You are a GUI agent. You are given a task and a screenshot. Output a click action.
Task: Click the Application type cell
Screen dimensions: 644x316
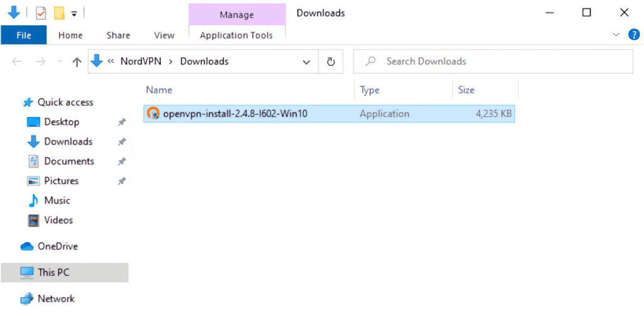tap(384, 114)
